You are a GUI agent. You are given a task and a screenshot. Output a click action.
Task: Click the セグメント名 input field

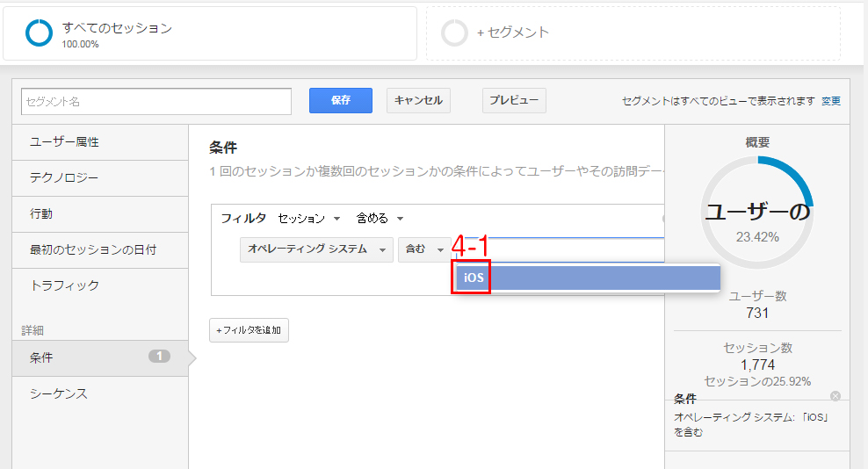156,101
